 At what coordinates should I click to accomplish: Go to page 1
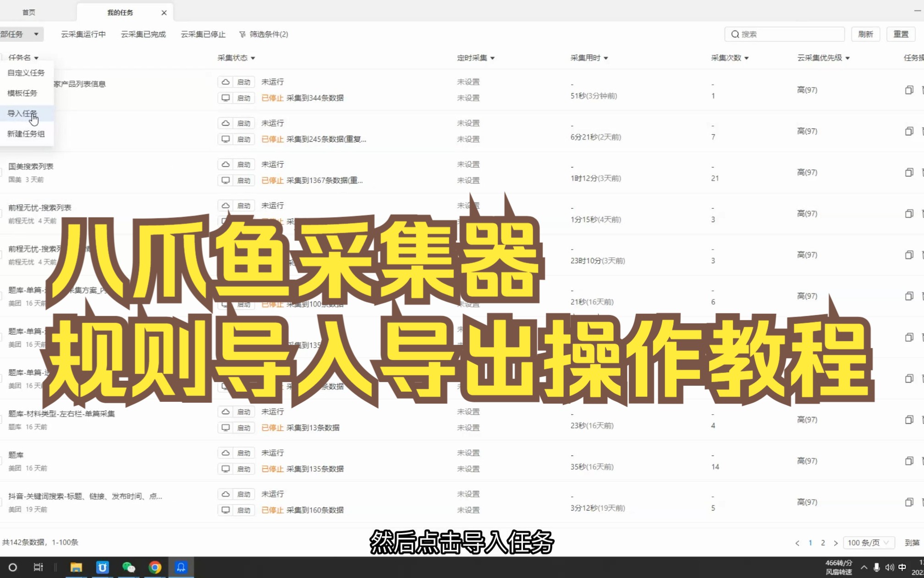810,543
